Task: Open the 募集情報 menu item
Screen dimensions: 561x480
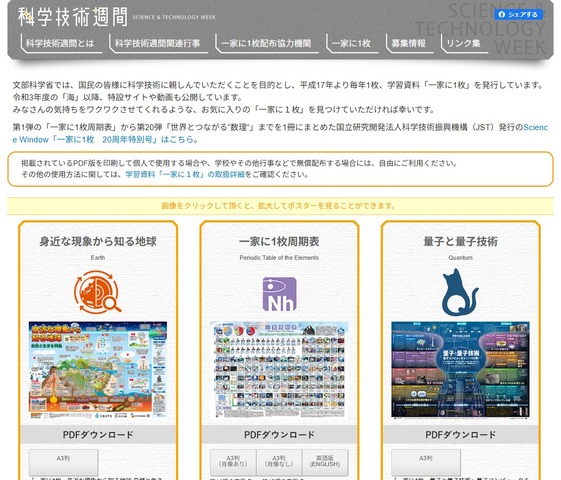Action: tap(409, 43)
